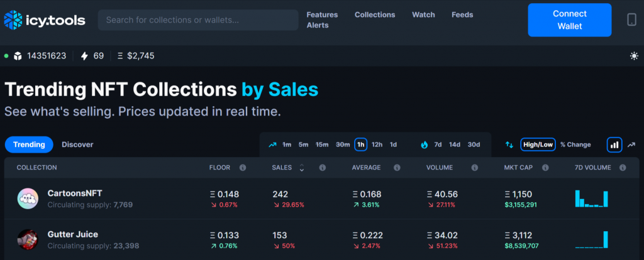Viewport: 644px width, 260px height.
Task: Click the gas price value 69
Action: tap(99, 56)
